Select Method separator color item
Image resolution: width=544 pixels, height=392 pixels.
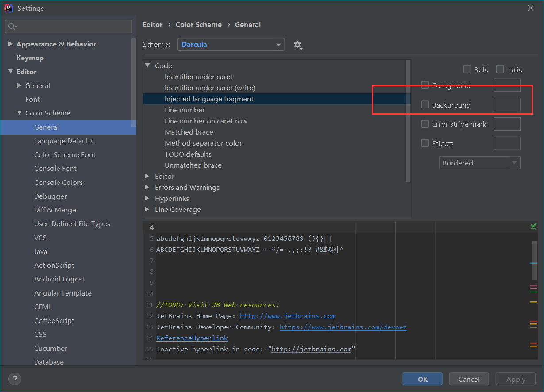coord(203,143)
